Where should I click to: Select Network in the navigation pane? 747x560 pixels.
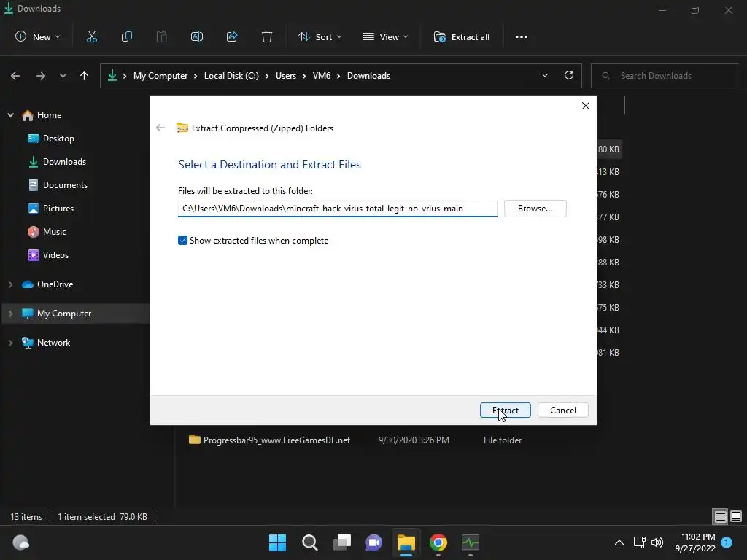coord(46,343)
